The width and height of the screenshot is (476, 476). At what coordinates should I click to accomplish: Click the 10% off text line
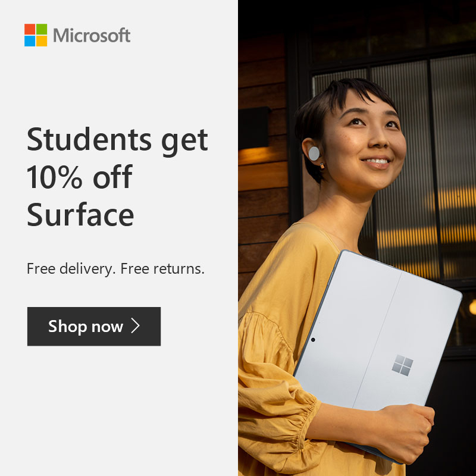coord(80,177)
